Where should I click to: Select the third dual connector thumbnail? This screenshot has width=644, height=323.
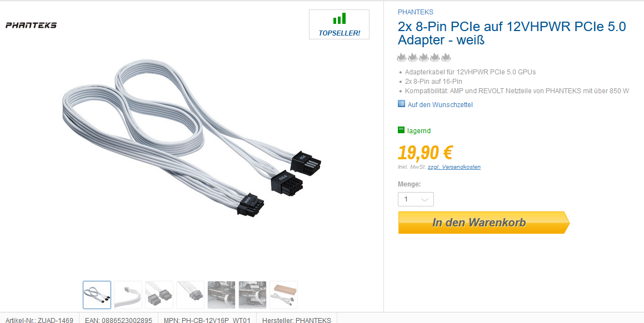159,295
